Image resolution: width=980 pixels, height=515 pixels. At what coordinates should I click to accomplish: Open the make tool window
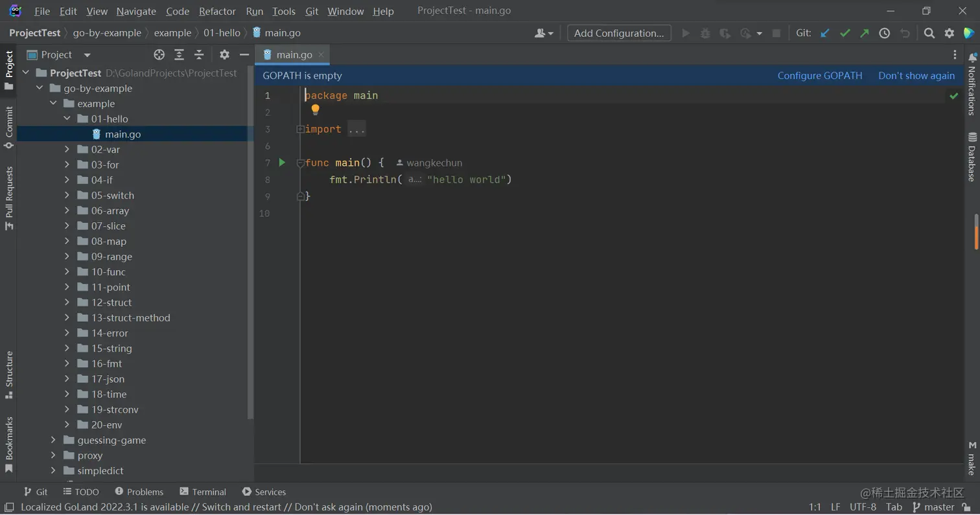(972, 458)
